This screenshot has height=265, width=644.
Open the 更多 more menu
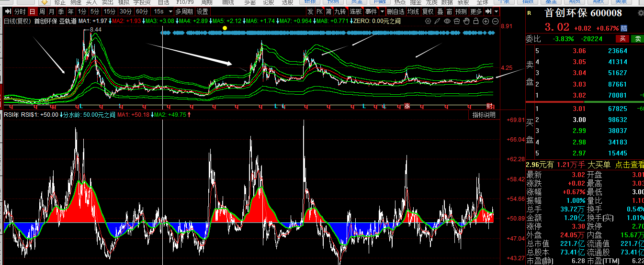[x=476, y=11]
